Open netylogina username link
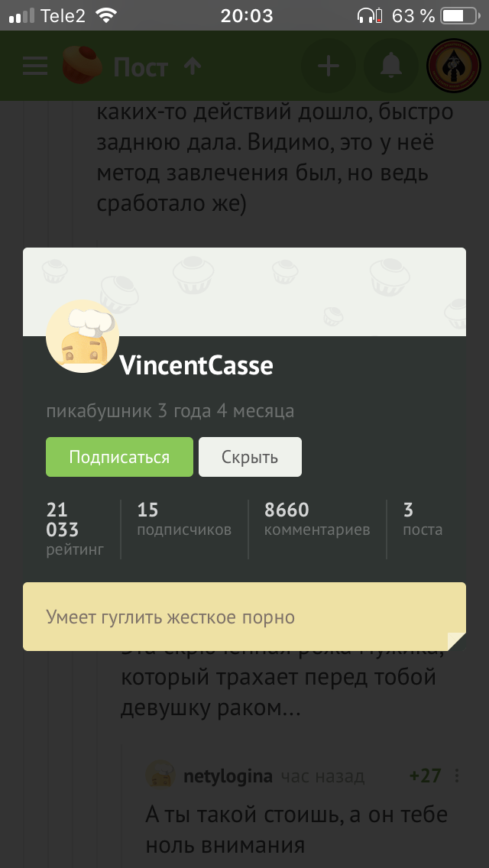This screenshot has width=489, height=868. click(228, 776)
